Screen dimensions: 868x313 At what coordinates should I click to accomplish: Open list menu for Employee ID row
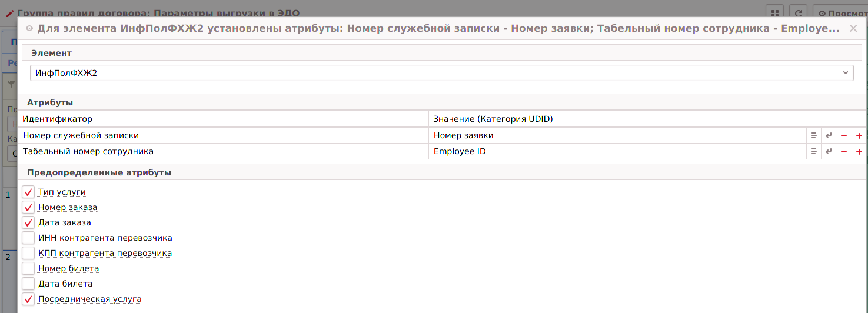pos(813,151)
